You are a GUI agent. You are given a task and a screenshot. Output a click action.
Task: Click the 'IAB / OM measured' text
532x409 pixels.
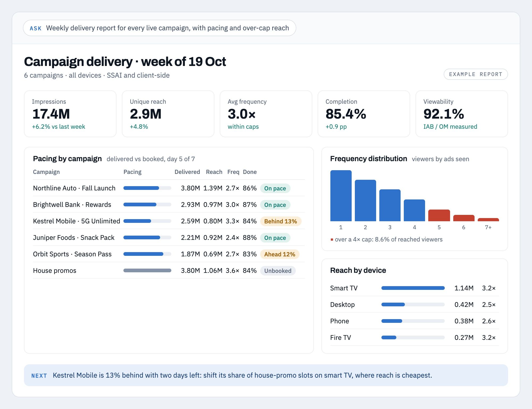click(x=450, y=127)
